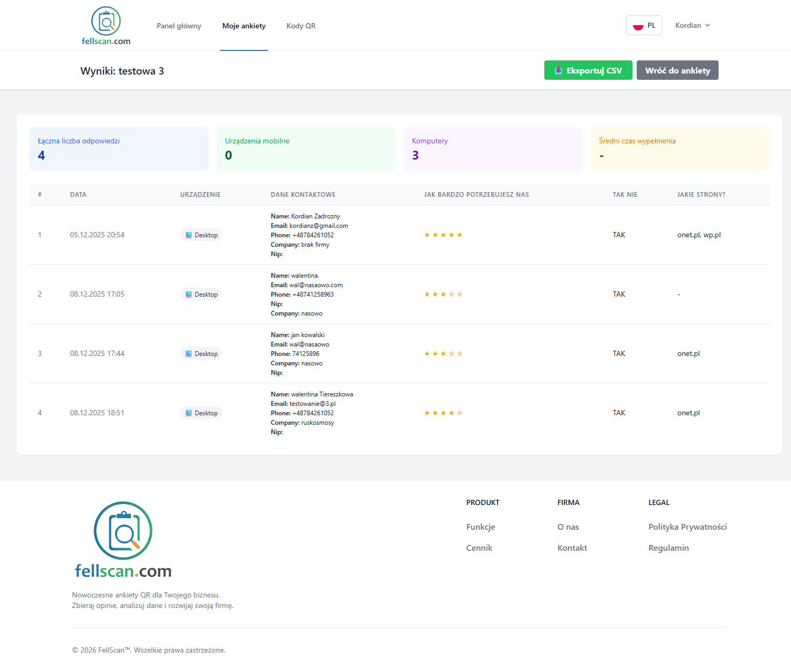Visit the Kontakt footer link
The height and width of the screenshot is (672, 791).
point(572,548)
